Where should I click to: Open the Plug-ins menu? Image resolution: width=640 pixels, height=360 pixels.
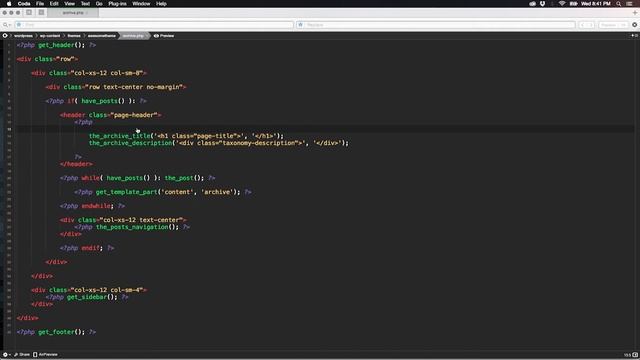point(117,4)
